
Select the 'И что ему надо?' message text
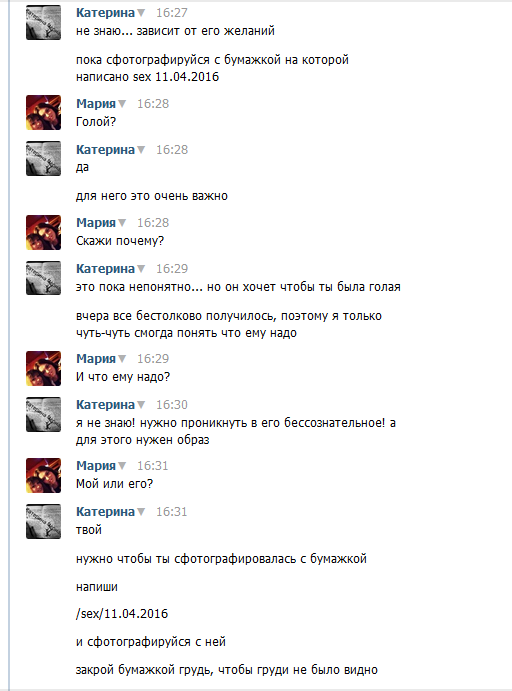coord(123,377)
